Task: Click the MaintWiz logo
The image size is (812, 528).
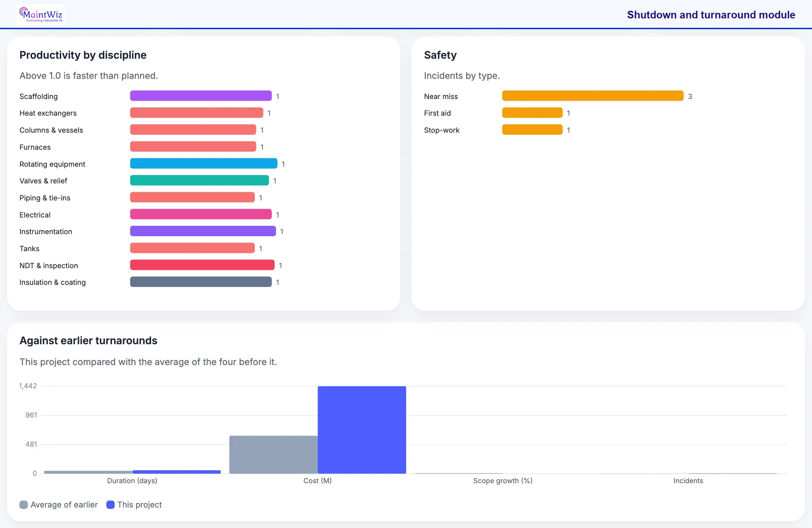Action: [41, 15]
